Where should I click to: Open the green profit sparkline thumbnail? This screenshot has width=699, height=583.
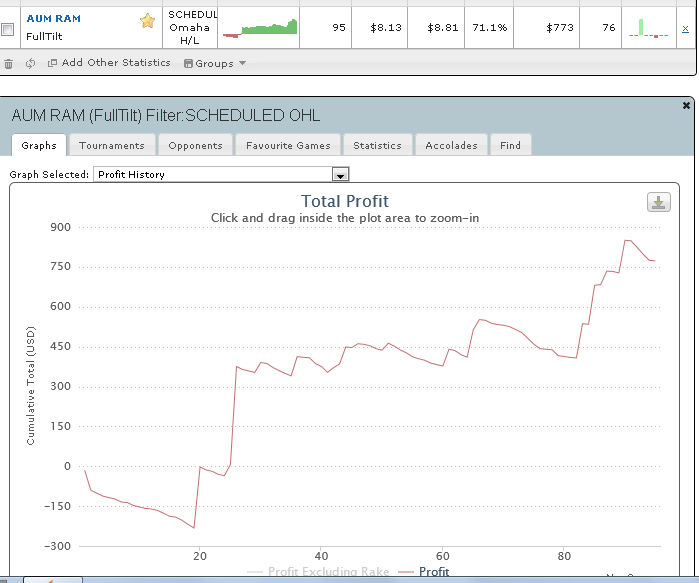click(260, 29)
